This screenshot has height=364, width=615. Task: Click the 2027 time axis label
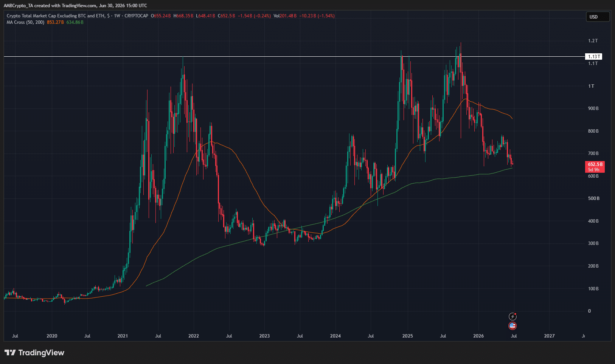click(x=549, y=336)
